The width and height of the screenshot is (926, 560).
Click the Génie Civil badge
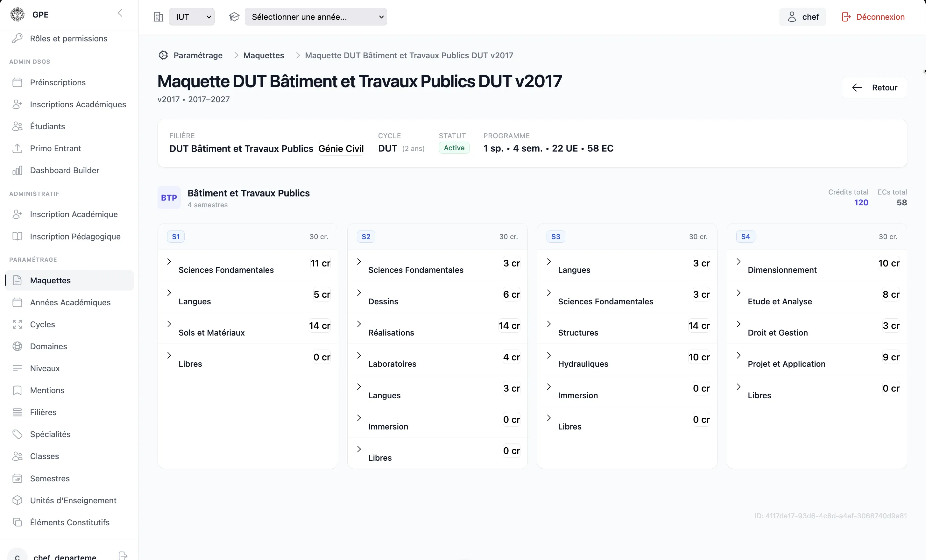click(x=341, y=148)
